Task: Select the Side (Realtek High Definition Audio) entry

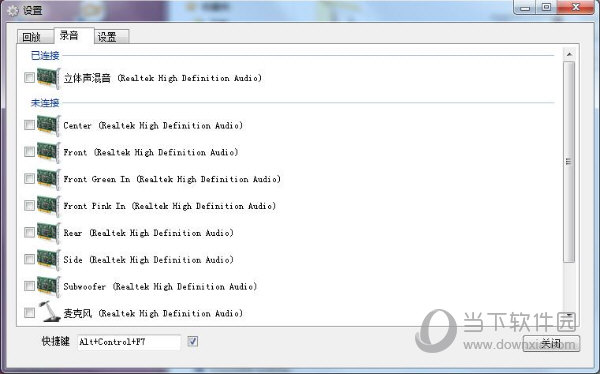Action: pyautogui.click(x=148, y=260)
